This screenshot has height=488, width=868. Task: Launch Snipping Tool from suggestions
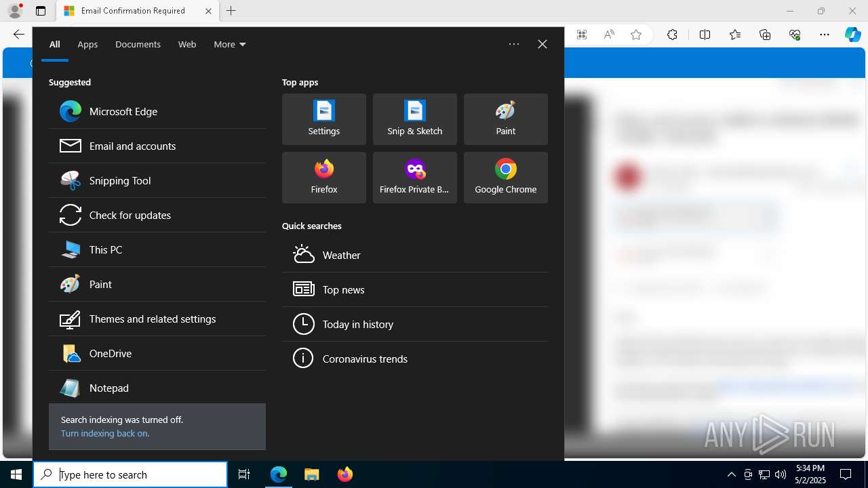(157, 180)
